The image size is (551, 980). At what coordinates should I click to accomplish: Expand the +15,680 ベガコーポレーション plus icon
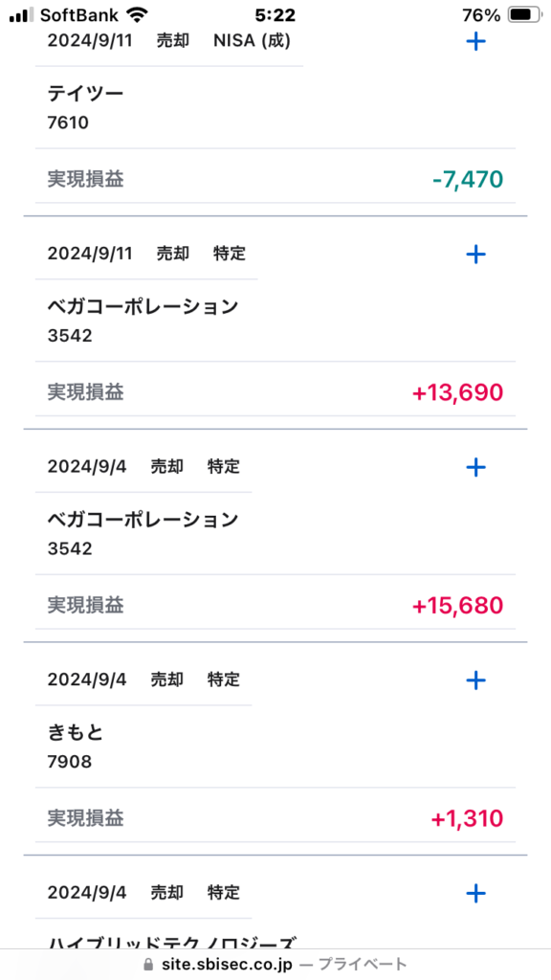click(x=476, y=467)
